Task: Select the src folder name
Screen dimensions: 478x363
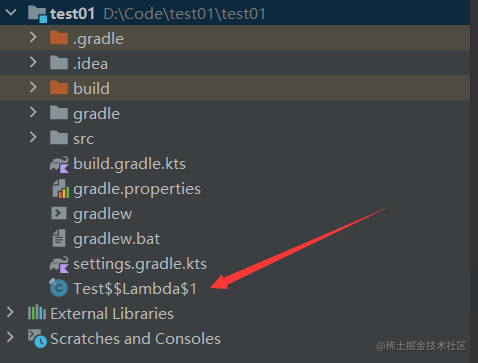Action: tap(83, 139)
